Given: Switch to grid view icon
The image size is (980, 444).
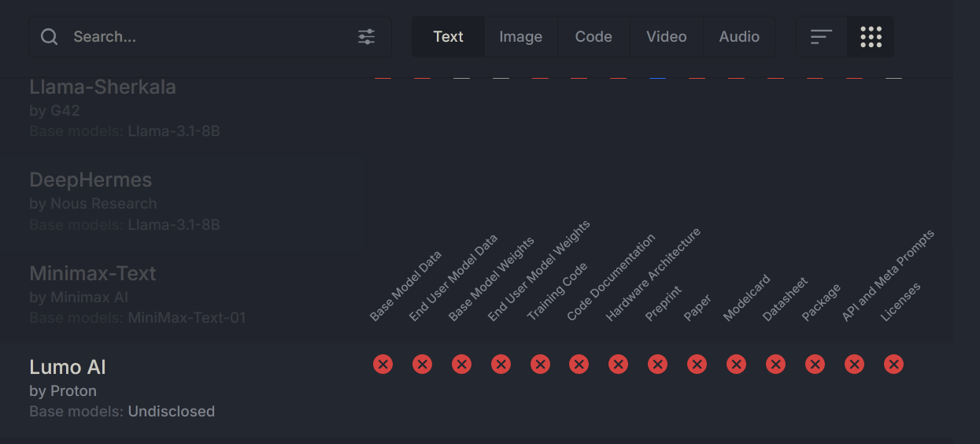Looking at the screenshot, I should point(871,37).
